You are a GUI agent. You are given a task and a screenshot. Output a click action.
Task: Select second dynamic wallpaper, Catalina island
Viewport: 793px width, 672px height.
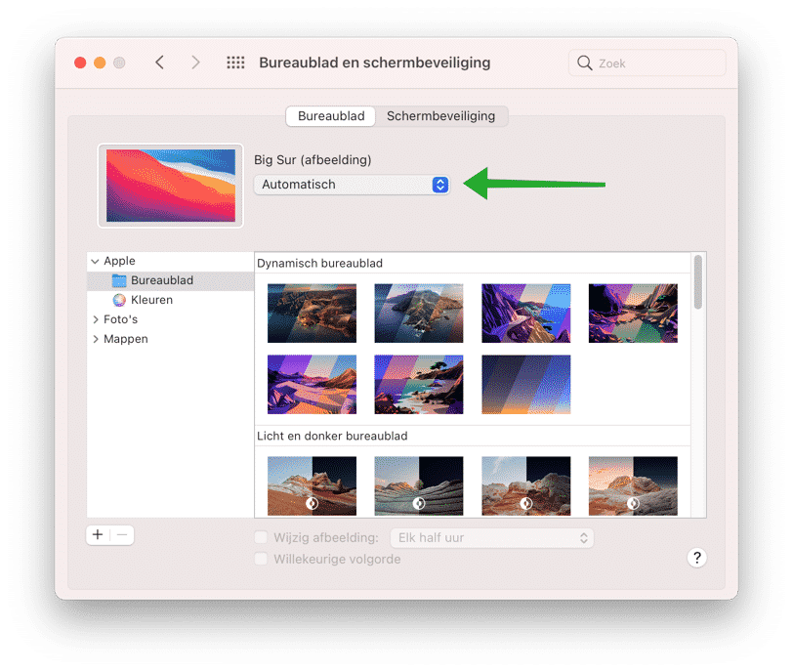click(419, 314)
